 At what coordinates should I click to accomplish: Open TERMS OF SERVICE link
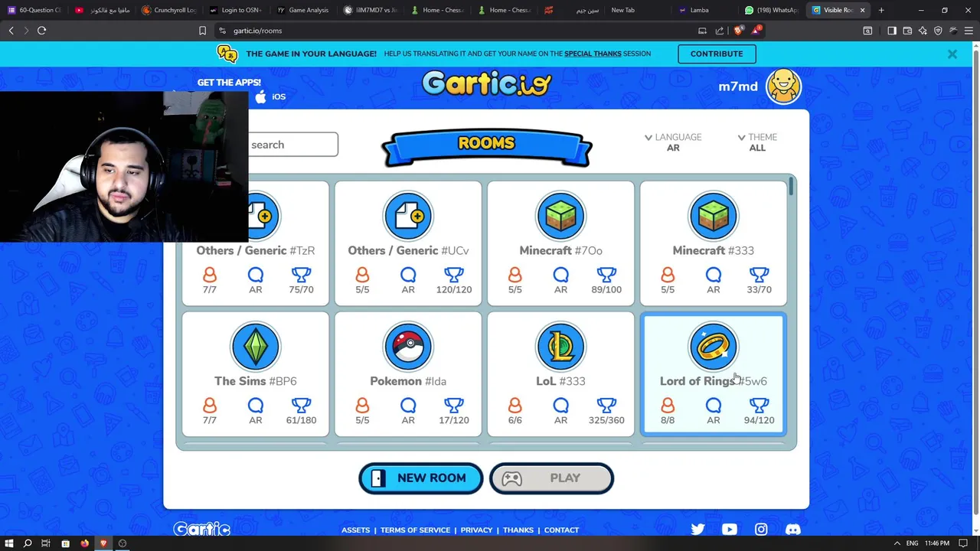pyautogui.click(x=415, y=530)
